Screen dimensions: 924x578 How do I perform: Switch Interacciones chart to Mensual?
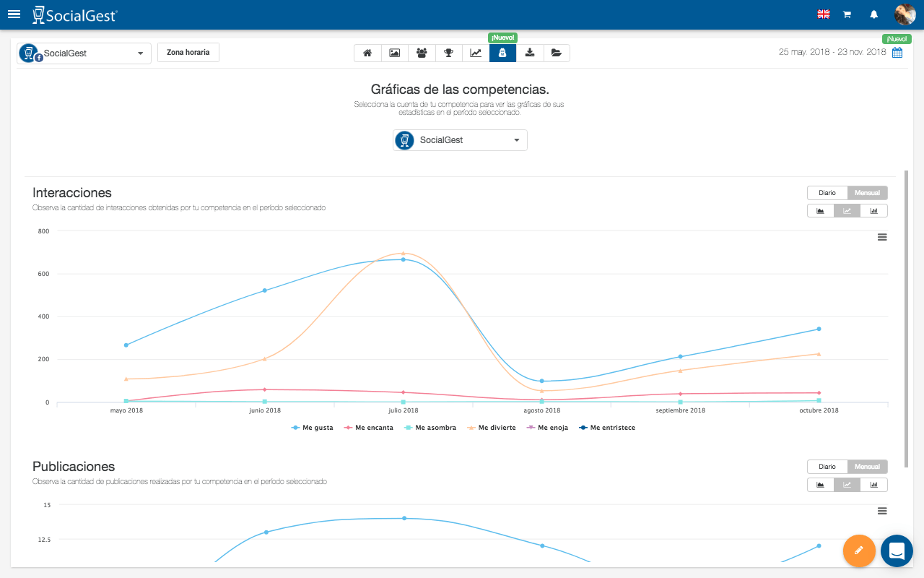point(868,193)
